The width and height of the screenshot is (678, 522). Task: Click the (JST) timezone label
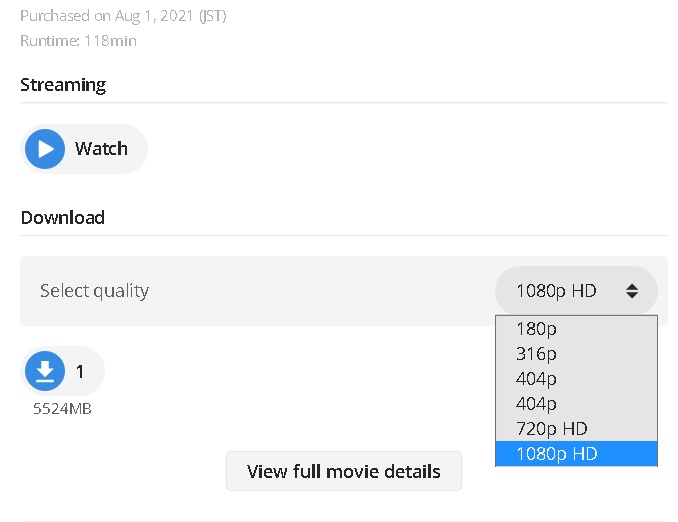coord(213,16)
